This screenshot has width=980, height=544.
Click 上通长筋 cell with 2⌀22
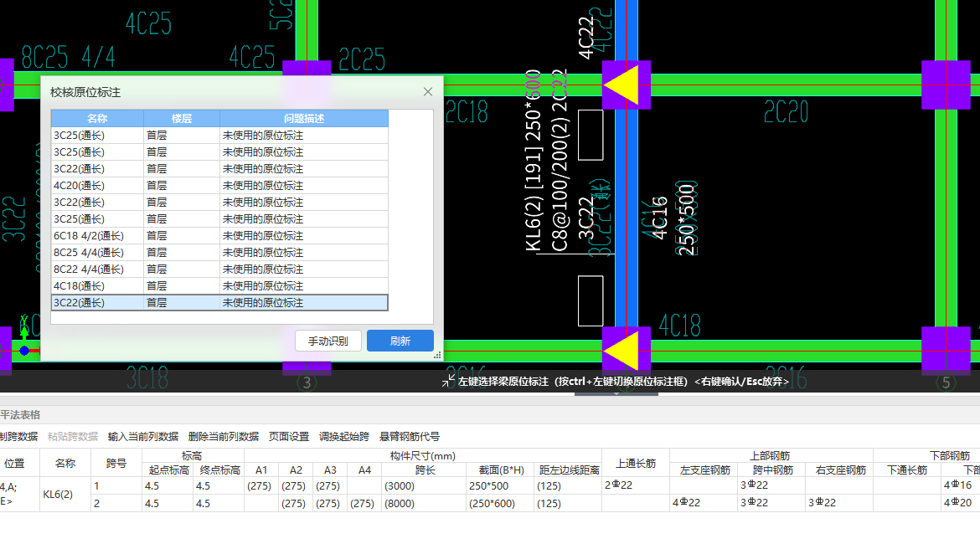(636, 485)
